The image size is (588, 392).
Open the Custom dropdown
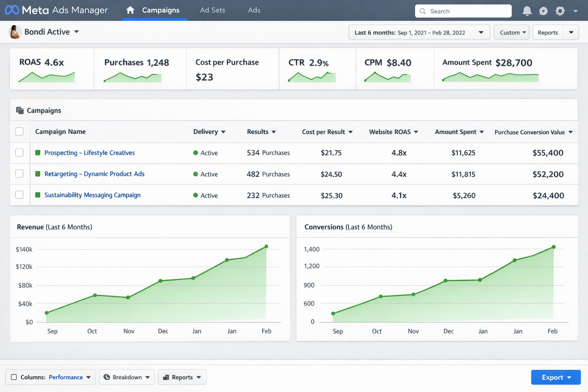click(511, 32)
